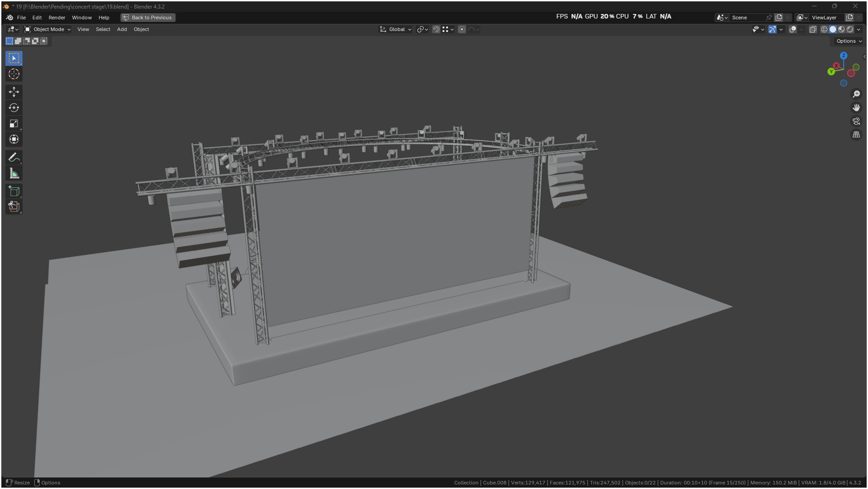This screenshot has height=489, width=868.
Task: Select the Measure tool
Action: click(14, 173)
